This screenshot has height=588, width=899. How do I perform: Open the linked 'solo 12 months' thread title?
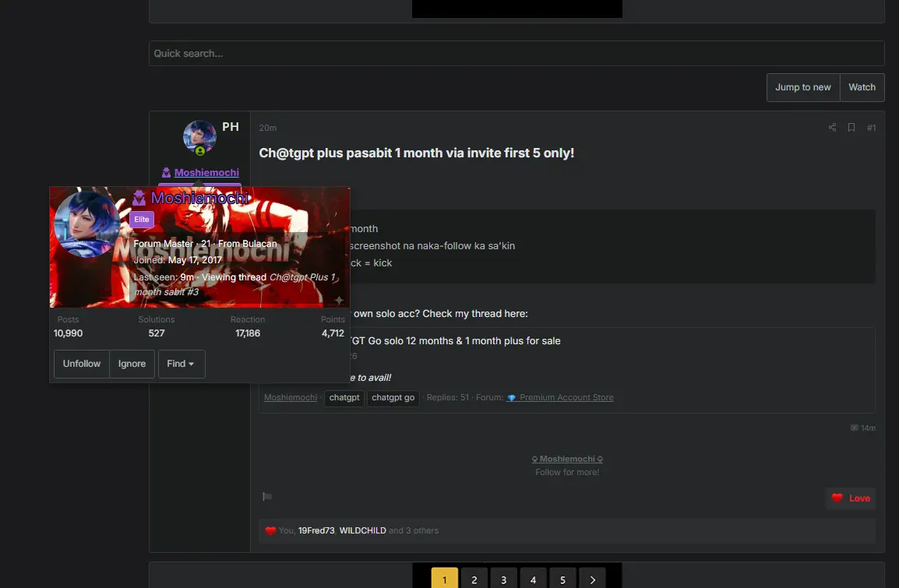click(455, 341)
